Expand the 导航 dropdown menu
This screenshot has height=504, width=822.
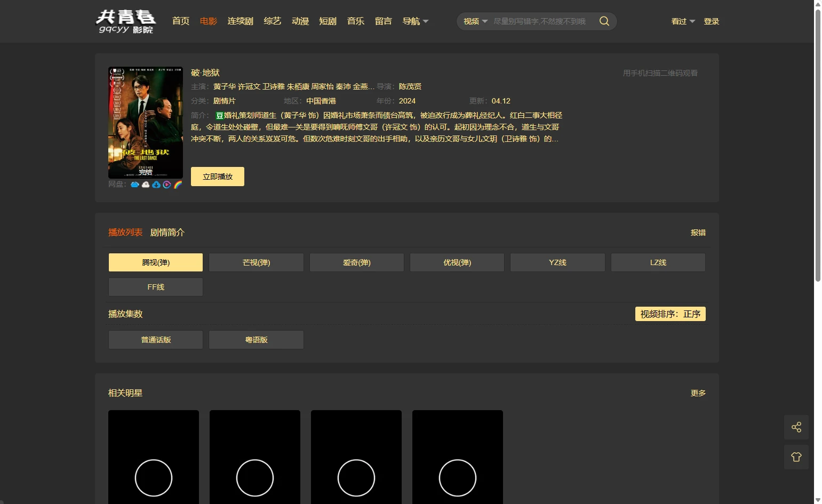coord(415,21)
